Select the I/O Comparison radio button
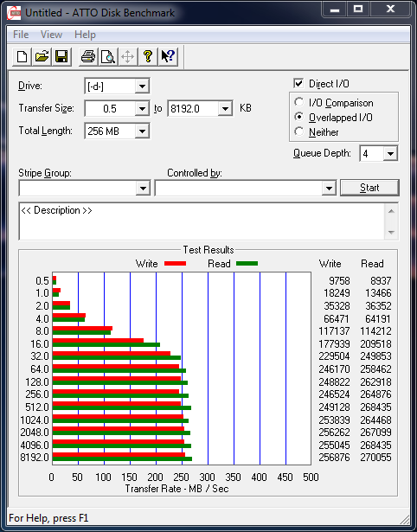 point(299,102)
